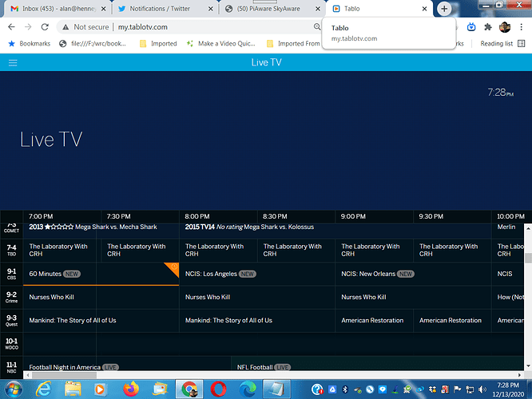The image size is (532, 399).
Task: Open the Tablo hamburger menu
Action: (13, 63)
